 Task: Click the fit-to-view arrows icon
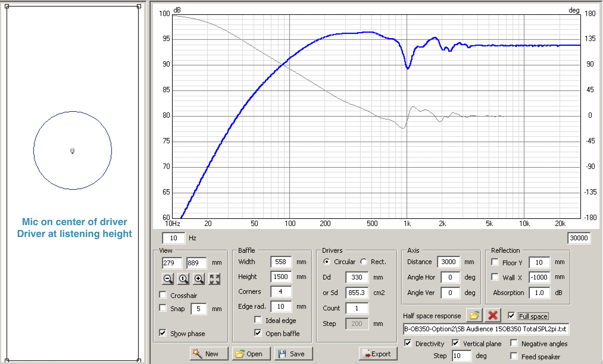click(x=215, y=279)
